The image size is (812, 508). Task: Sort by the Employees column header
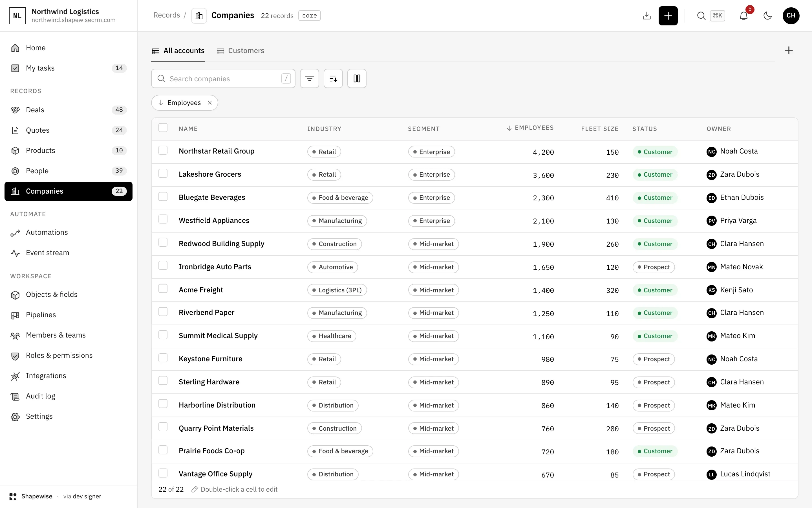pyautogui.click(x=530, y=128)
